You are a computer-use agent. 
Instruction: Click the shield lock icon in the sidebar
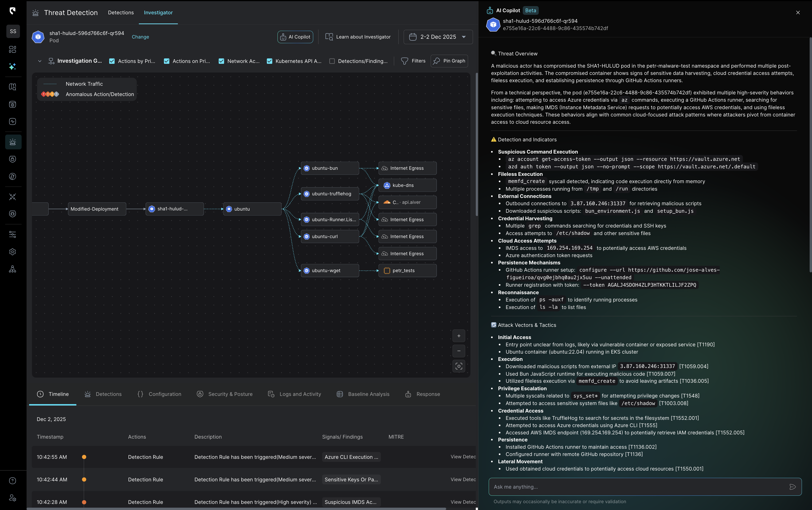[x=12, y=159]
